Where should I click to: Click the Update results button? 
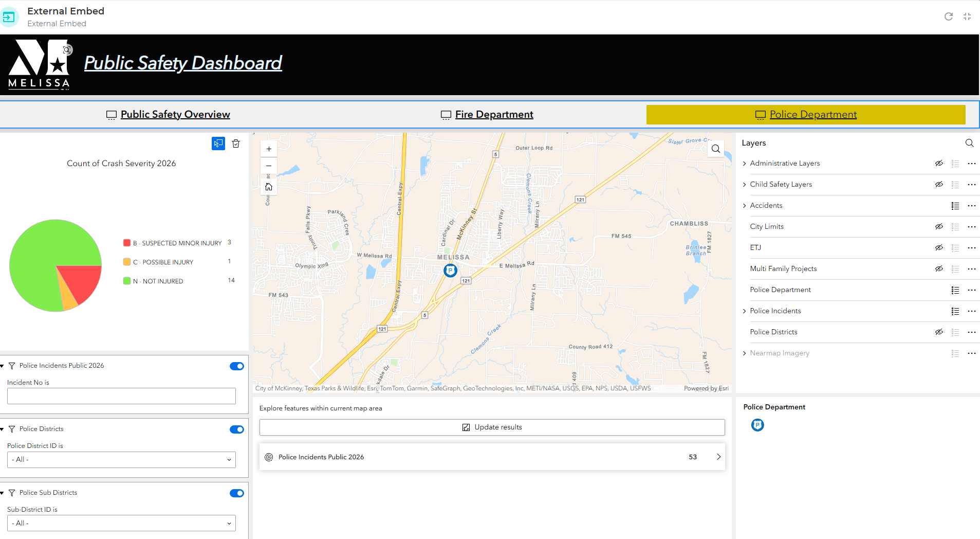tap(492, 427)
